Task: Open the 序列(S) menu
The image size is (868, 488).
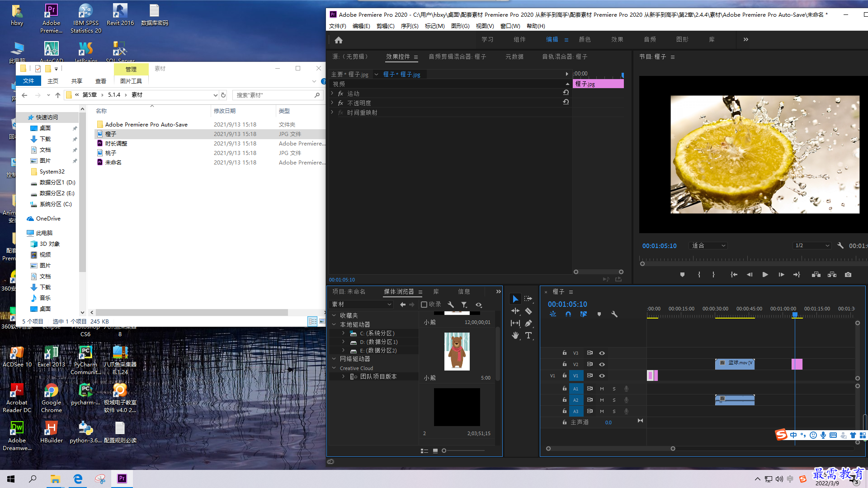Action: pos(409,26)
